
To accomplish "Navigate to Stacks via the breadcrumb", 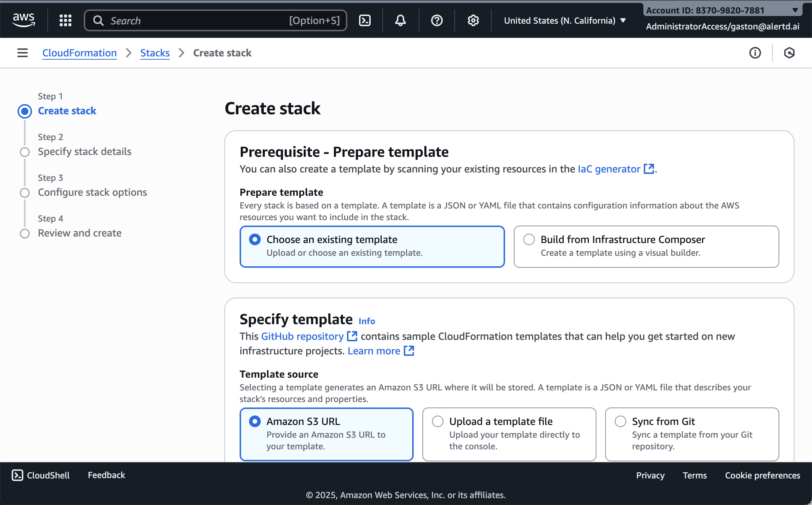I will point(155,53).
